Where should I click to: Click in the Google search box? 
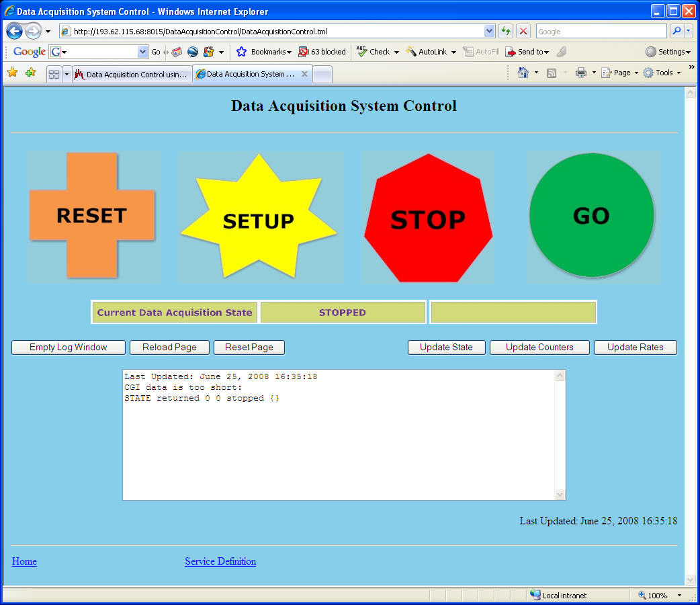(601, 32)
